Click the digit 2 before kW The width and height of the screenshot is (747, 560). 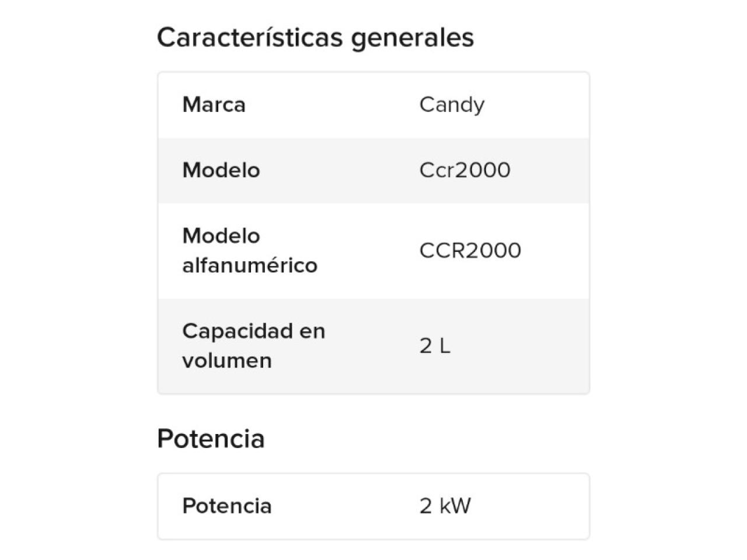425,506
